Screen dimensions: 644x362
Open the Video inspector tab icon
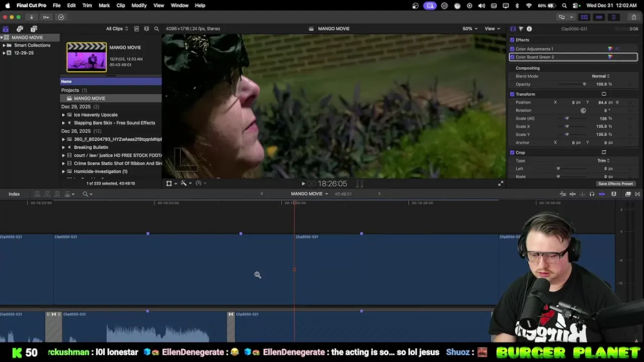click(x=513, y=29)
